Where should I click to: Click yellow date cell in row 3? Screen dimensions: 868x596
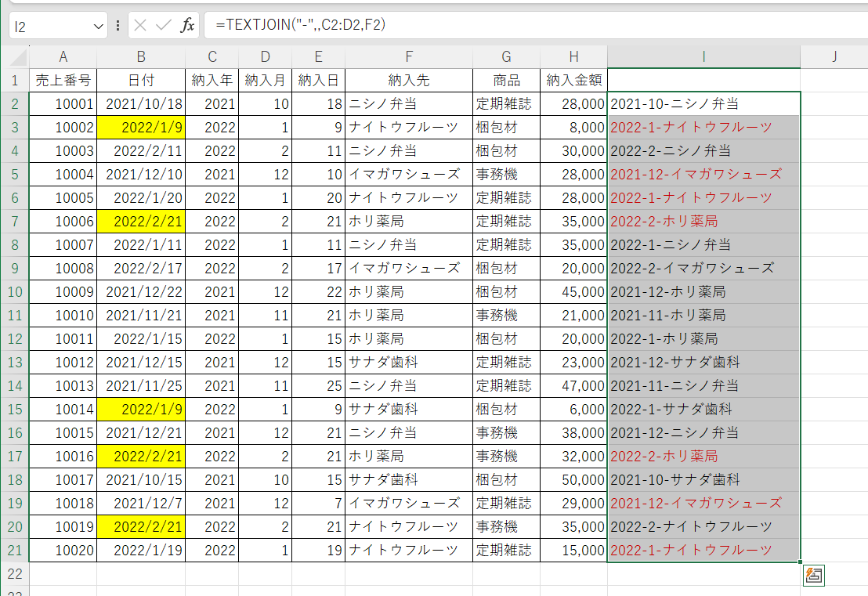141,128
